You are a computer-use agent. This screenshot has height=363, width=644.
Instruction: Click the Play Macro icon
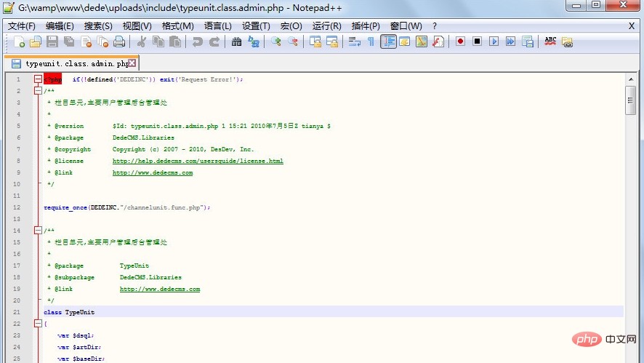tap(494, 41)
